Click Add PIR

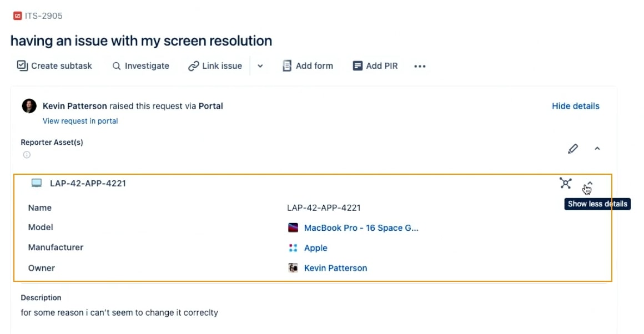point(375,65)
